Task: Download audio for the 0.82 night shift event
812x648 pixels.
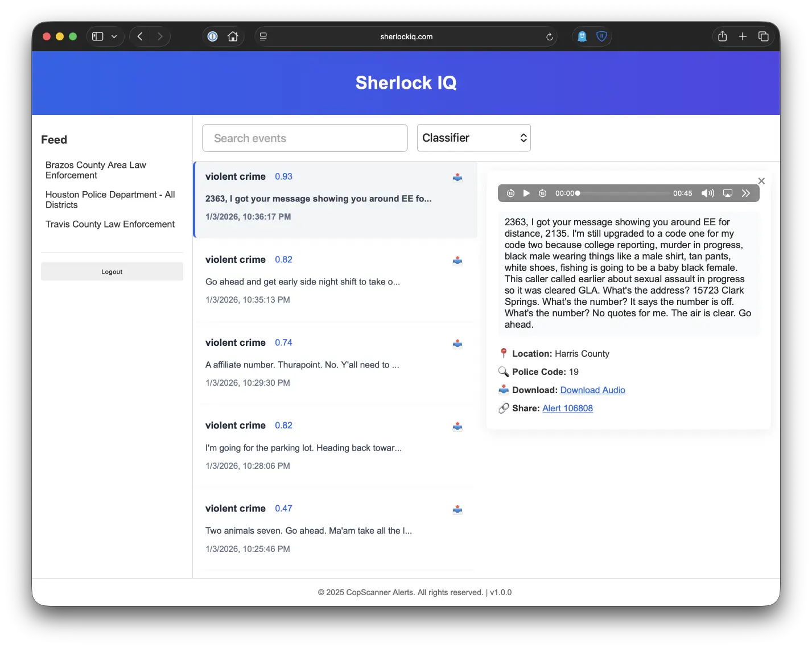Action: 457,261
